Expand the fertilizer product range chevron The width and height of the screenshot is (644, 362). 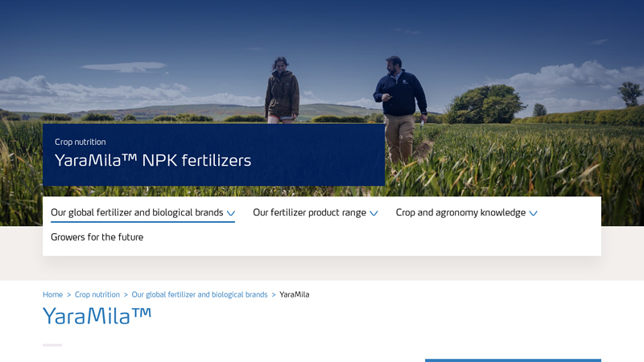[x=374, y=214]
